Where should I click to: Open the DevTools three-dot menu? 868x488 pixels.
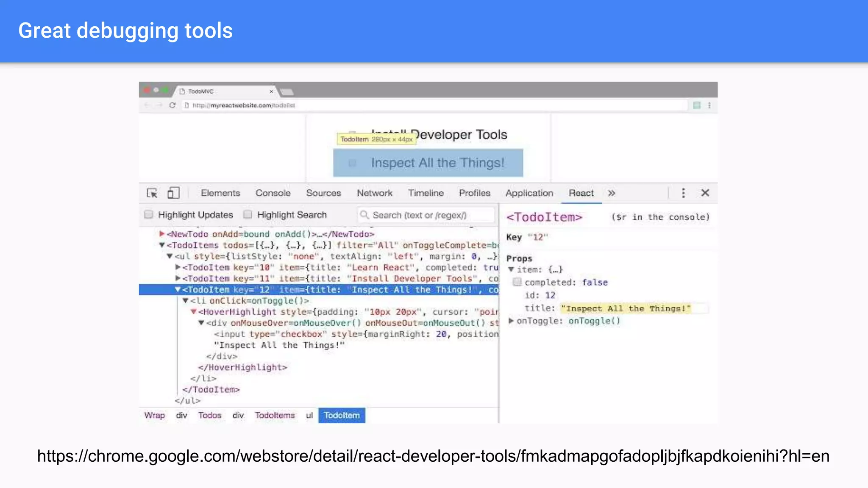pos(683,193)
